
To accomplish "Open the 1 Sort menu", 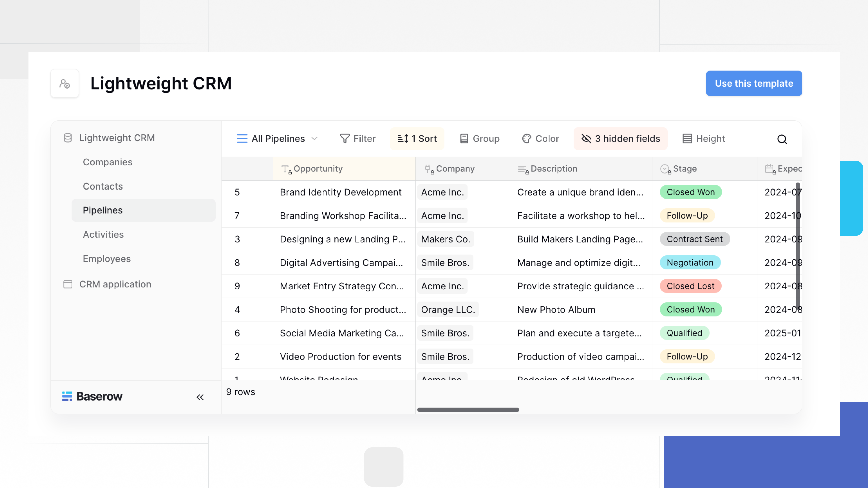I will [417, 138].
